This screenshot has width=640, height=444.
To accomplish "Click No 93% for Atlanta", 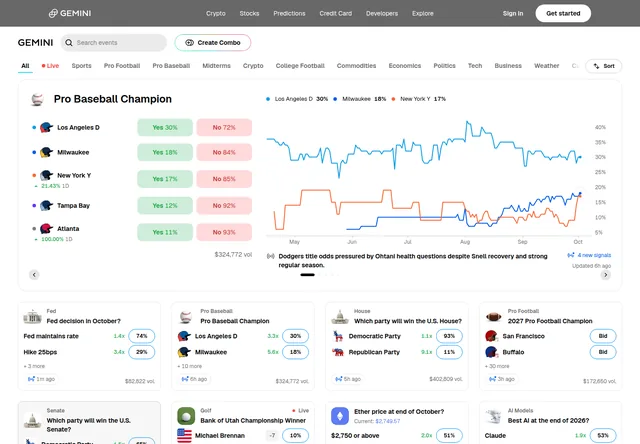I will [x=224, y=232].
